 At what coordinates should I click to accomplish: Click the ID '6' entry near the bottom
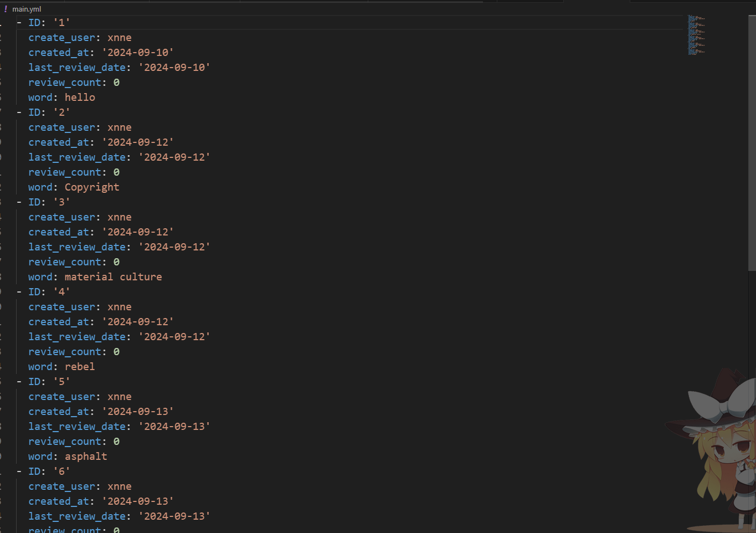(61, 471)
